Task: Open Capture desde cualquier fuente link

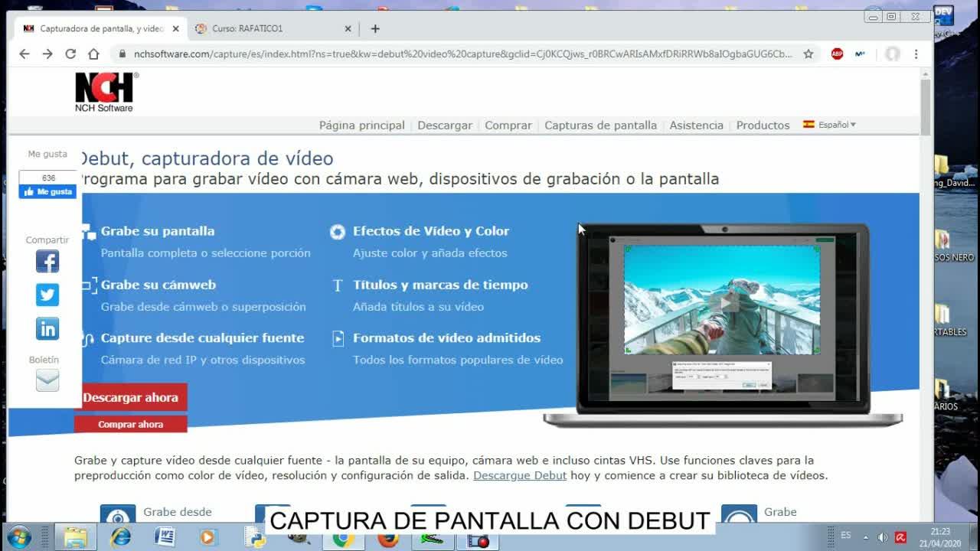Action: pyautogui.click(x=203, y=338)
